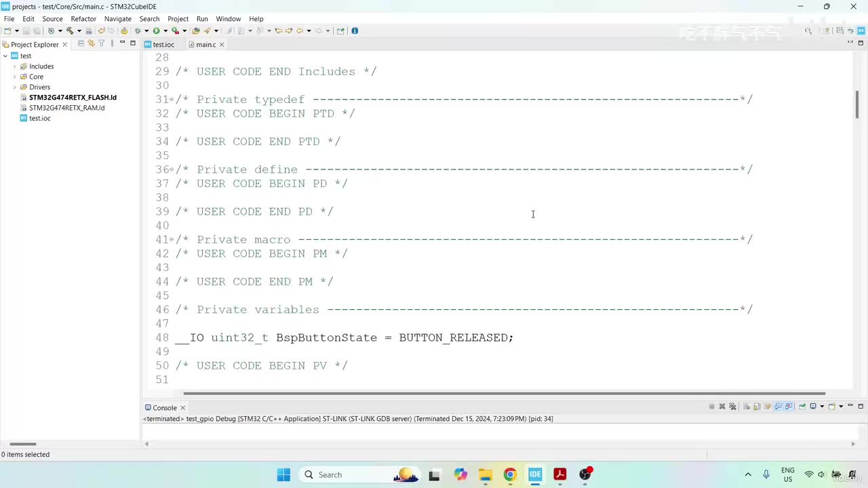The height and width of the screenshot is (488, 868).
Task: Fold the Private typedef comment at line 31
Action: click(x=172, y=100)
